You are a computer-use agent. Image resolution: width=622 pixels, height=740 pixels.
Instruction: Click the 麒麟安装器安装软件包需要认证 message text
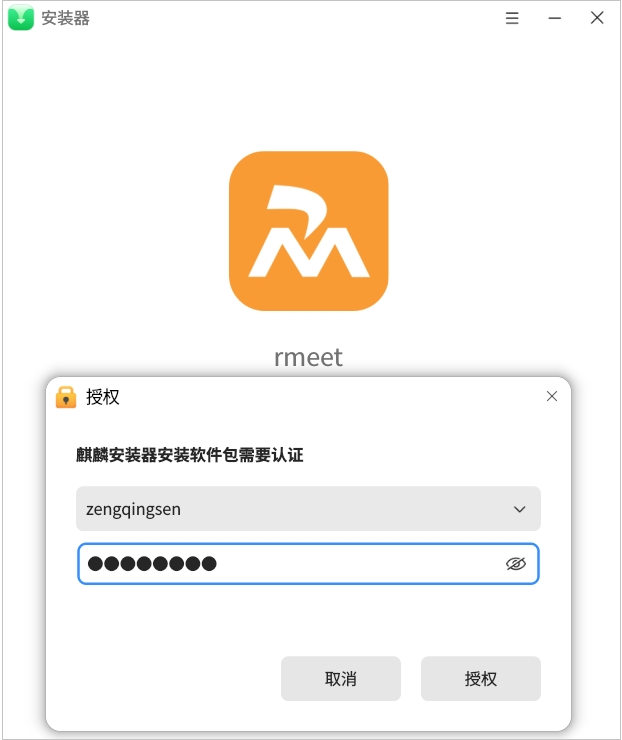tap(190, 455)
